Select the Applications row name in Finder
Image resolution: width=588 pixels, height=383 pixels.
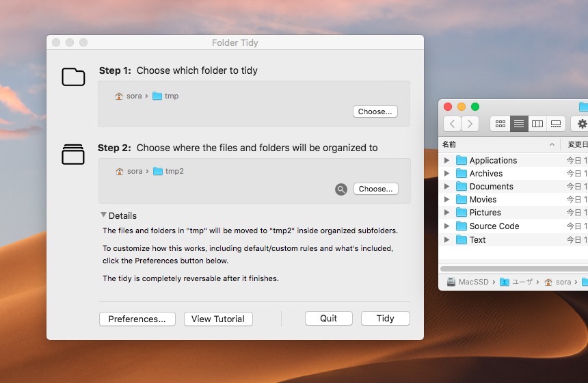493,161
